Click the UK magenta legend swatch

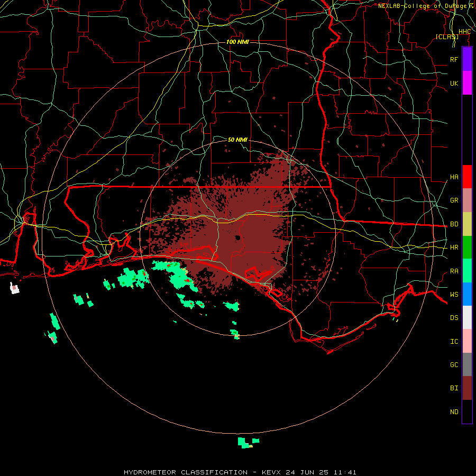pyautogui.click(x=467, y=83)
